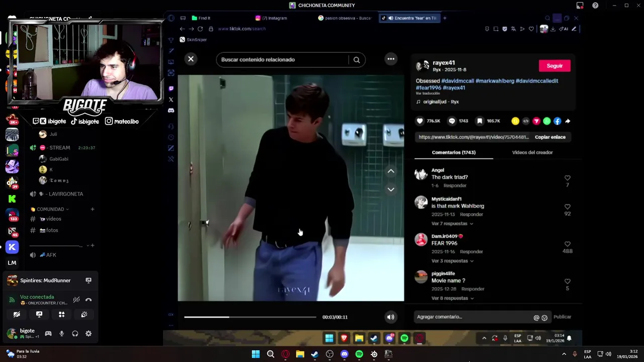Switch to Videos del creador tab
Viewport: 644px width, 362px height.
[x=532, y=152]
